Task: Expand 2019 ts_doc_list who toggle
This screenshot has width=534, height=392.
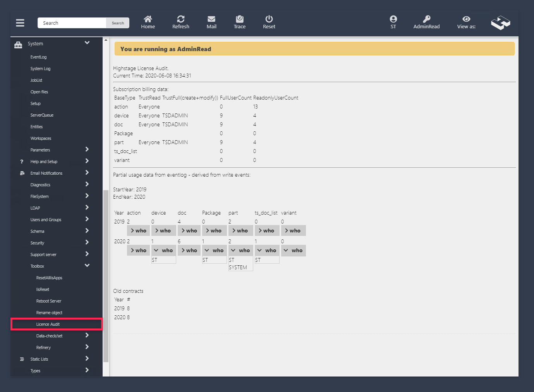Action: coord(267,230)
